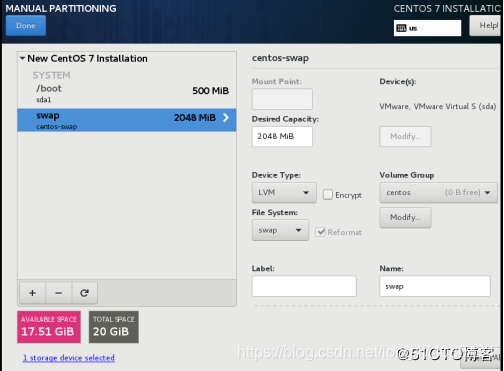Open 1 storage device selected link
Image resolution: width=504 pixels, height=371 pixels.
[69, 358]
